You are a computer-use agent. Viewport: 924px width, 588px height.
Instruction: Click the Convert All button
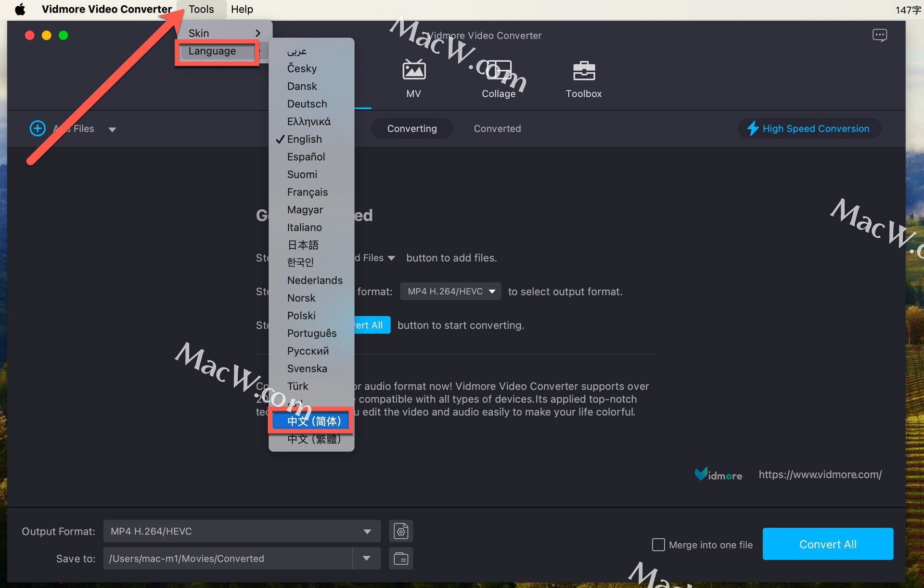pos(828,544)
